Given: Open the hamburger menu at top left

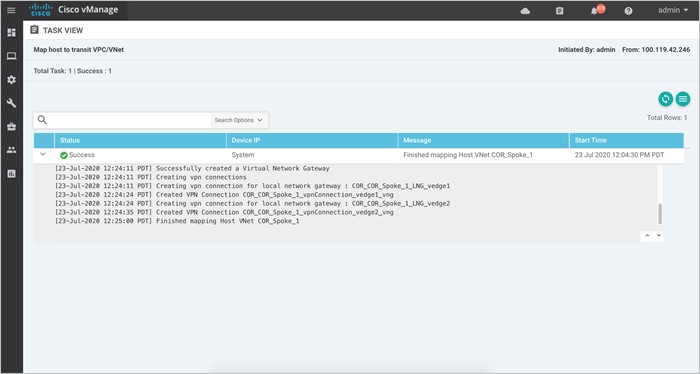Looking at the screenshot, I should [11, 10].
